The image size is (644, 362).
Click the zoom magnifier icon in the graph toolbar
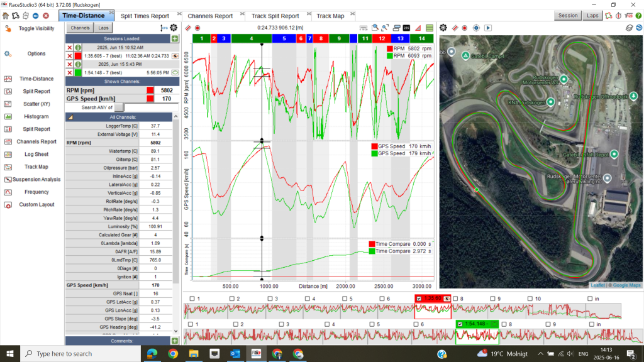[375, 28]
